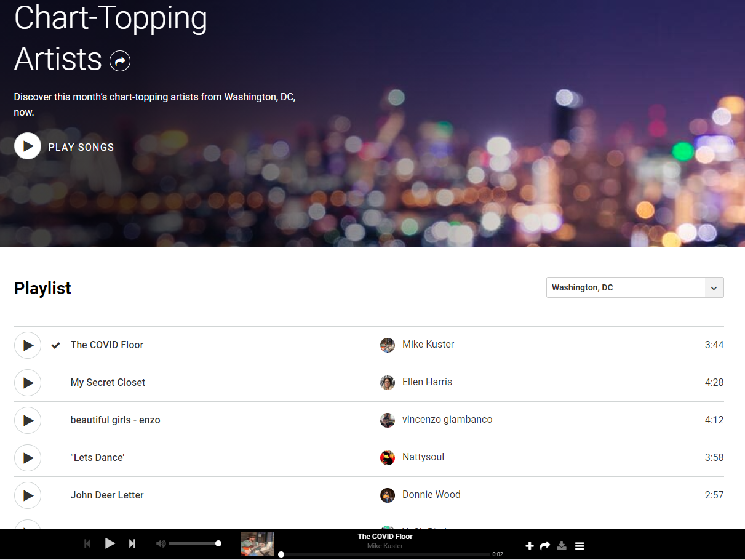
Task: Play the track beautiful girls - enzo
Action: click(28, 420)
